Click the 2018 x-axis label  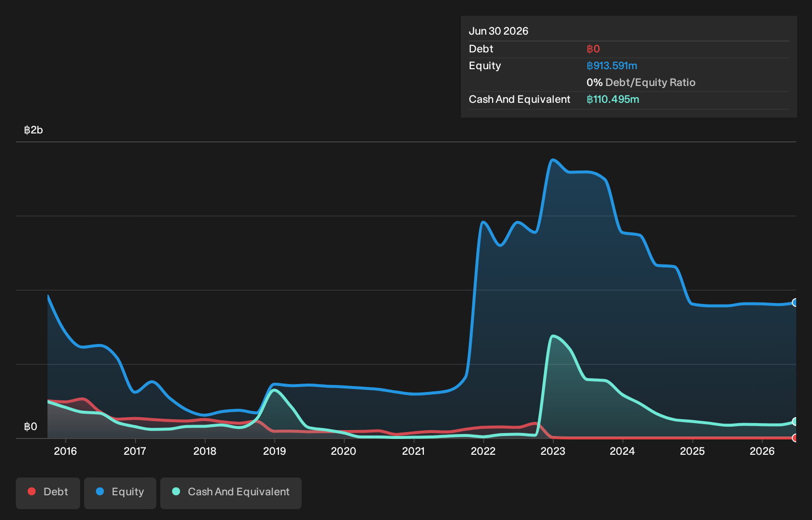point(205,451)
